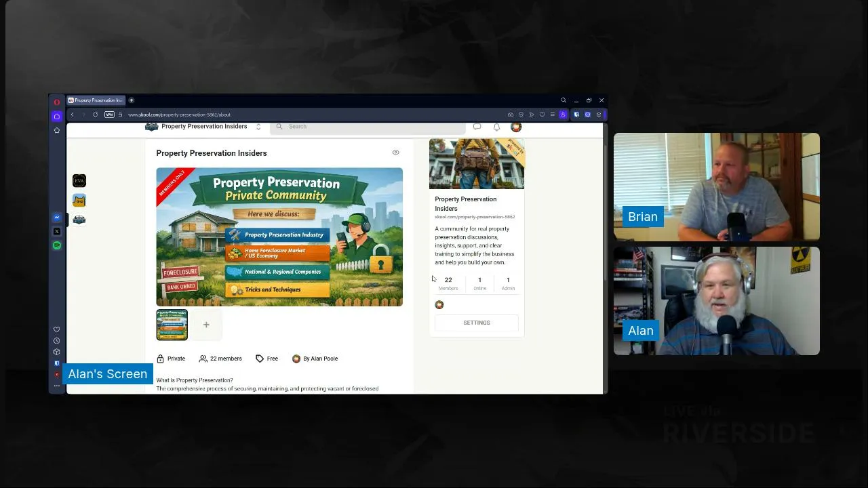
Task: Click the By Alan Poole link
Action: pyautogui.click(x=315, y=359)
